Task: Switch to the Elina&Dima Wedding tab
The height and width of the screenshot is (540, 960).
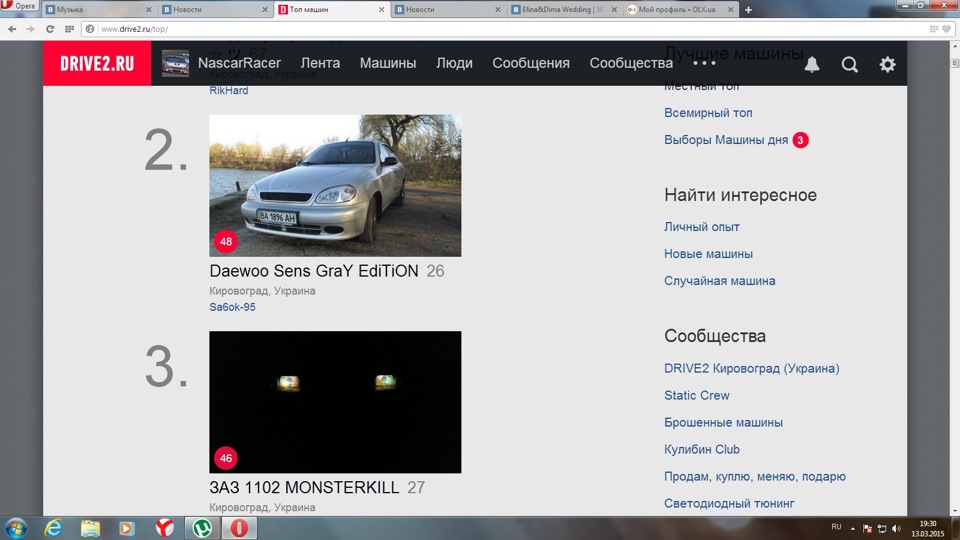Action: (564, 9)
